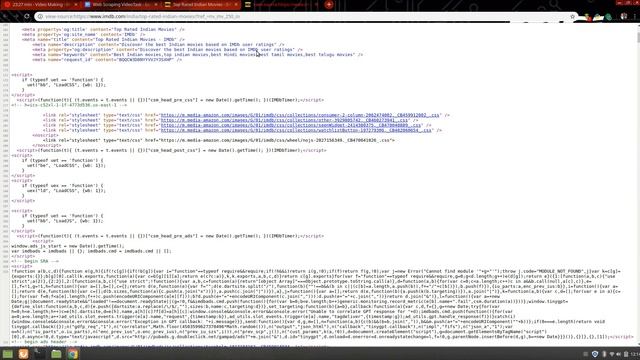The height and width of the screenshot is (360, 640).
Task: Open the green file manager folder in taskbar
Action: tap(56, 354)
